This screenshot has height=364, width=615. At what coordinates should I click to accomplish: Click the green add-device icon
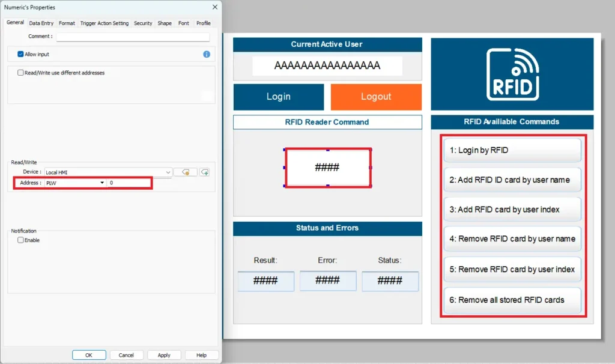(x=206, y=172)
